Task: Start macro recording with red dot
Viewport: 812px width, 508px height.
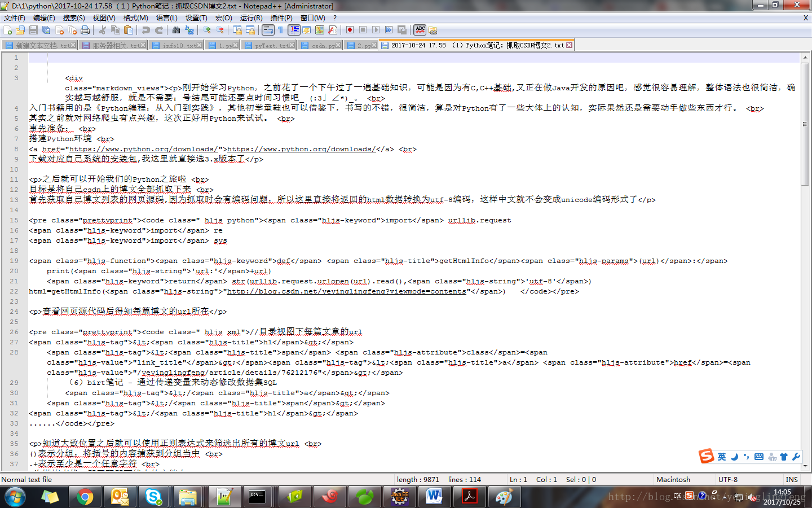Action: pyautogui.click(x=350, y=30)
